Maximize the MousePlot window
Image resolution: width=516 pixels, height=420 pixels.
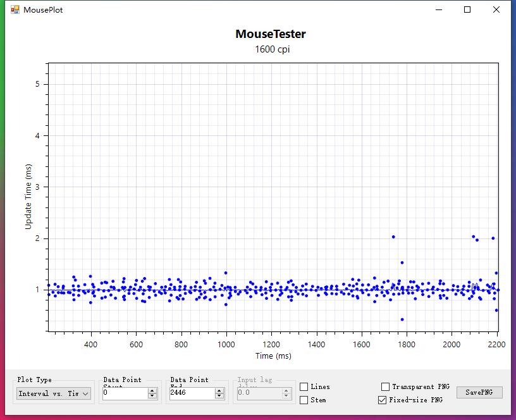coord(467,9)
